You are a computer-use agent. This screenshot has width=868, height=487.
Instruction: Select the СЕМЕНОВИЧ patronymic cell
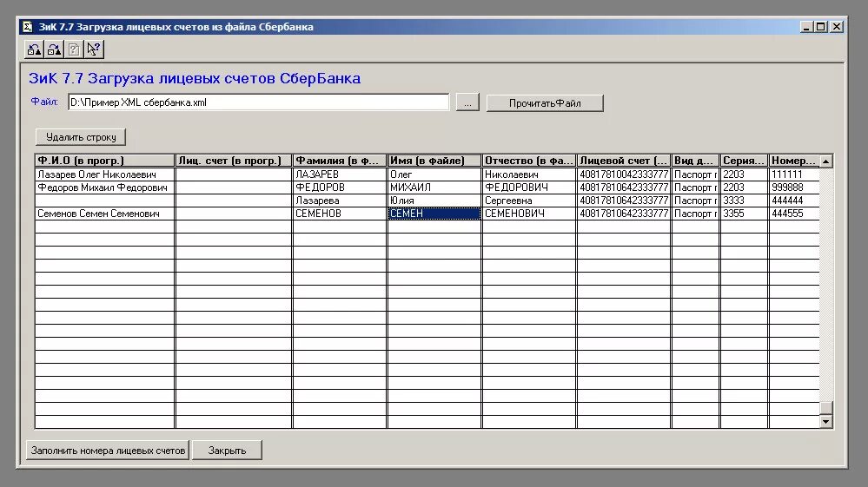tap(528, 214)
